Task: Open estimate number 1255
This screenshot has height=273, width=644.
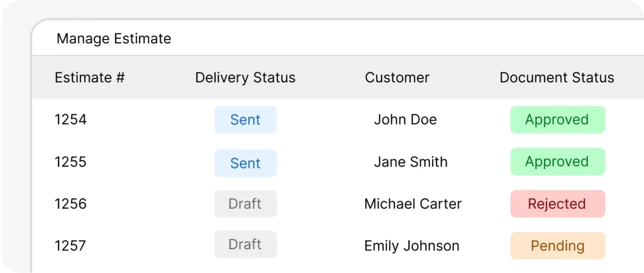Action: tap(70, 162)
